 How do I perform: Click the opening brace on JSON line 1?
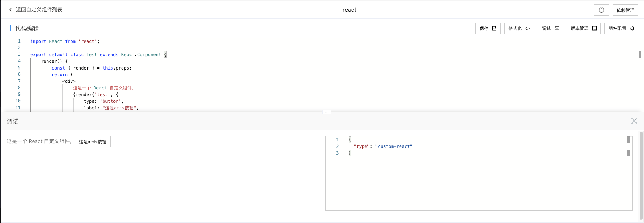pos(350,140)
